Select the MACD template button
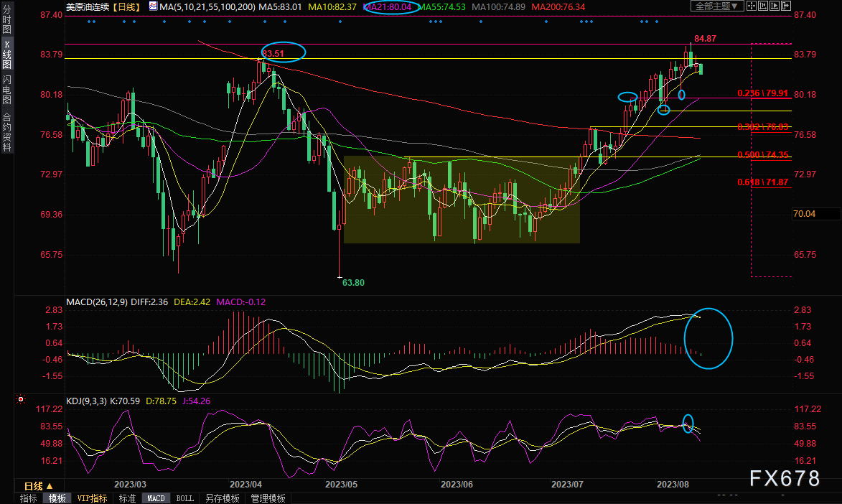This screenshot has height=504, width=842. coord(156,498)
